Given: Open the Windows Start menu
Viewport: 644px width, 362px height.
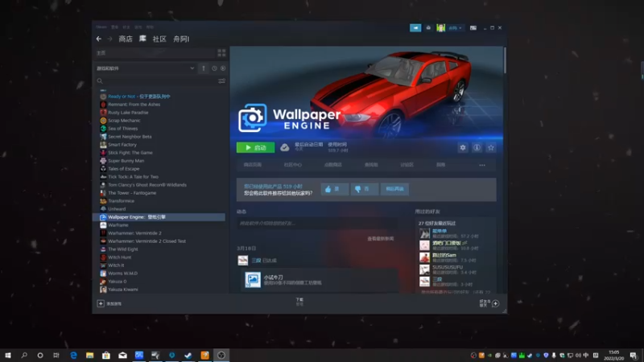Looking at the screenshot, I should [8, 356].
